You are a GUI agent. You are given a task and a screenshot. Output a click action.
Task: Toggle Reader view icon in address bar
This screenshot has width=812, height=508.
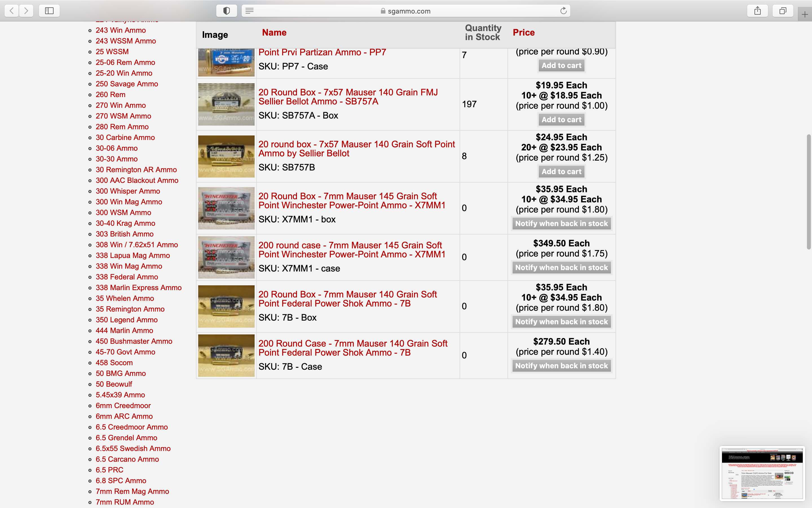click(x=249, y=11)
